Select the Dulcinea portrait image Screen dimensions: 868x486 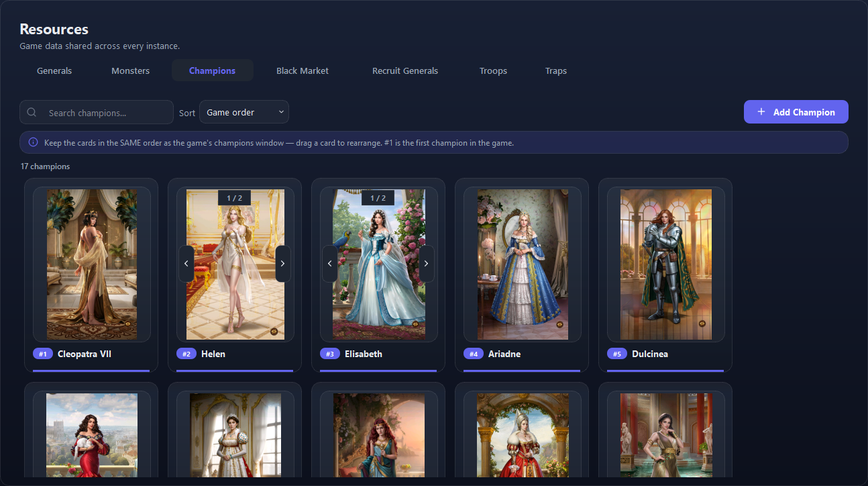coord(666,264)
